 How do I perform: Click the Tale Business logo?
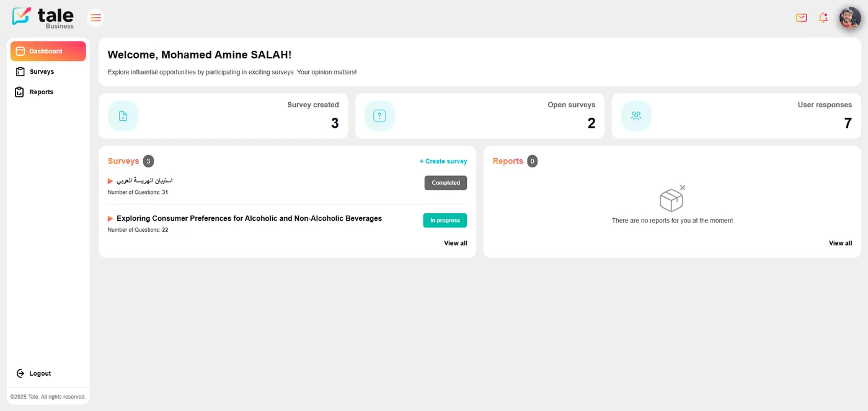point(42,17)
